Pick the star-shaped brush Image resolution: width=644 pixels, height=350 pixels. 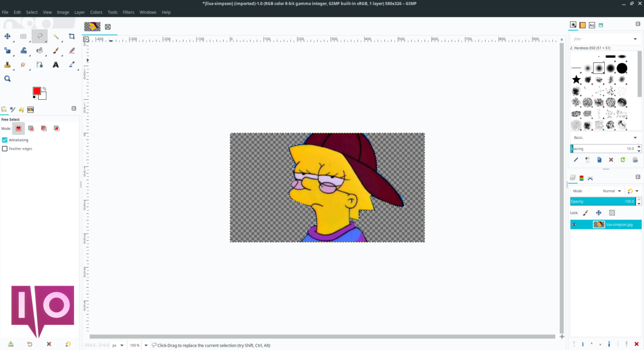(576, 79)
